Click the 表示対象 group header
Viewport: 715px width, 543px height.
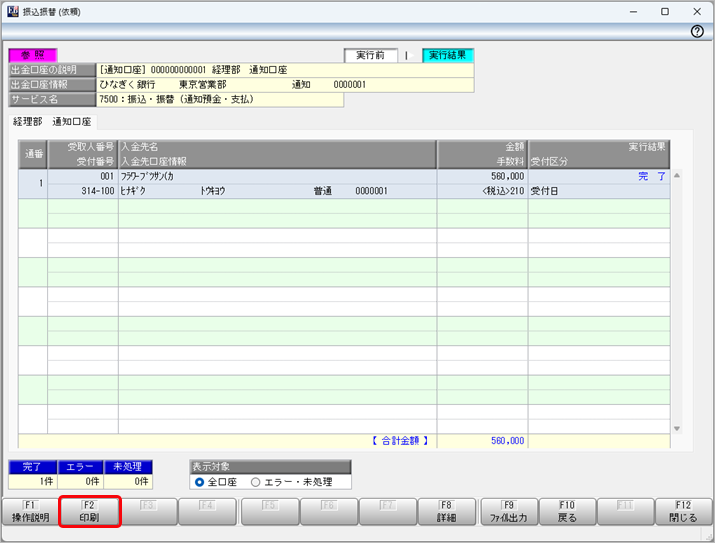(270, 467)
